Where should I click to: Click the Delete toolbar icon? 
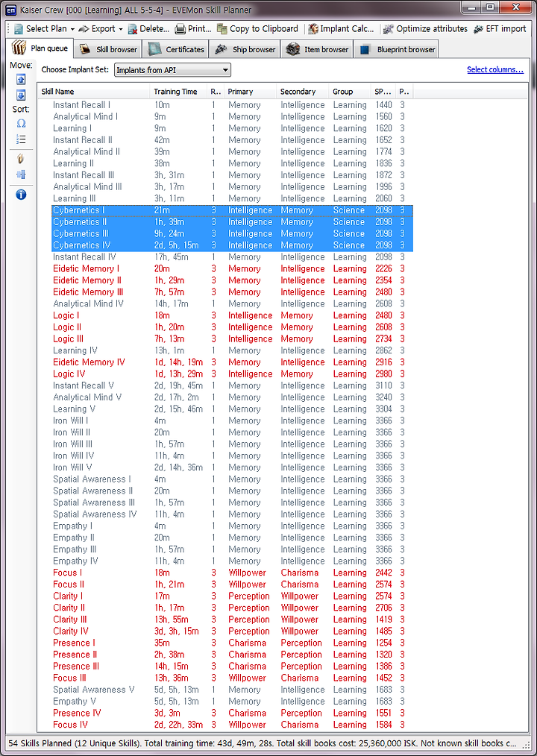click(133, 29)
